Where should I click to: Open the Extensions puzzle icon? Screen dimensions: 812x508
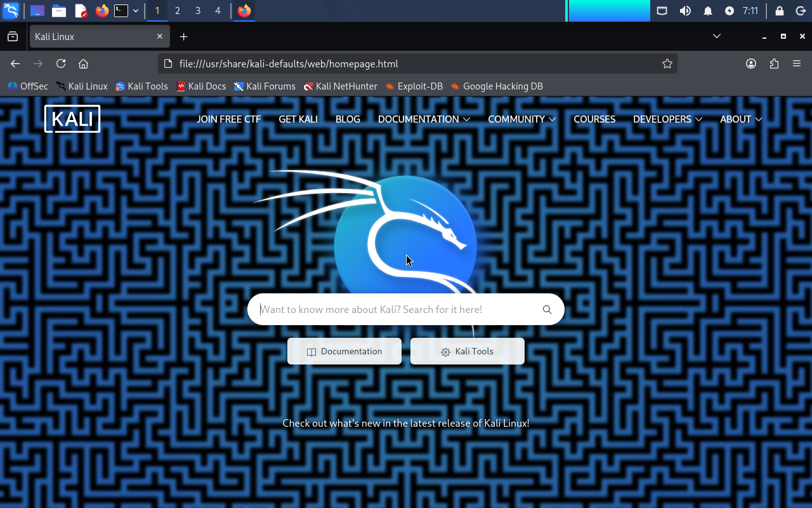coord(774,63)
